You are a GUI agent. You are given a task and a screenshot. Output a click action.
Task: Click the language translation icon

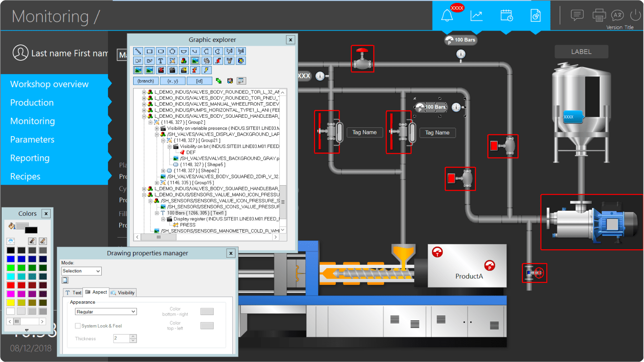[x=617, y=16]
